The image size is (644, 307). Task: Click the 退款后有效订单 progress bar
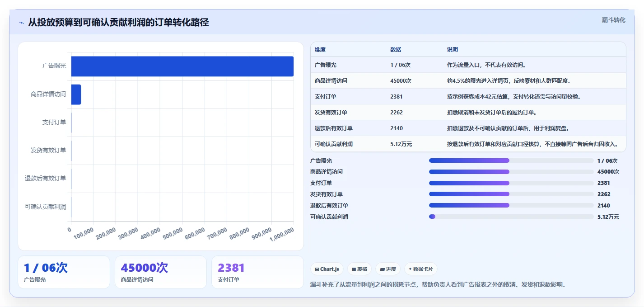pos(511,205)
